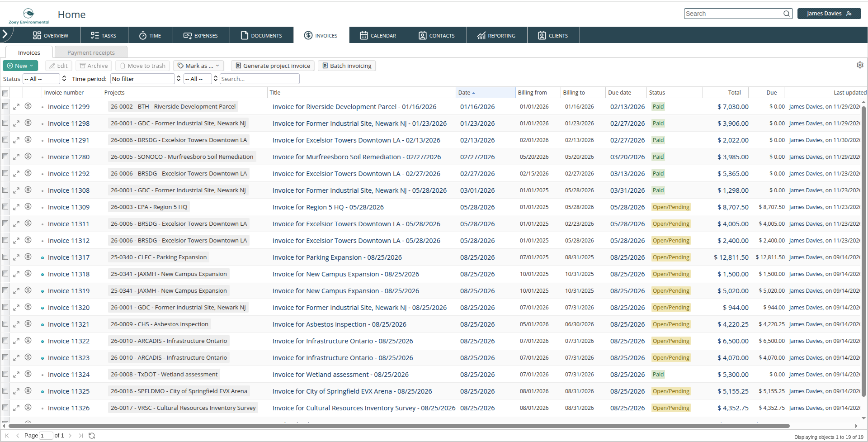
Task: Expand Invoice 11320 with the arrows icon
Action: [x=16, y=308]
